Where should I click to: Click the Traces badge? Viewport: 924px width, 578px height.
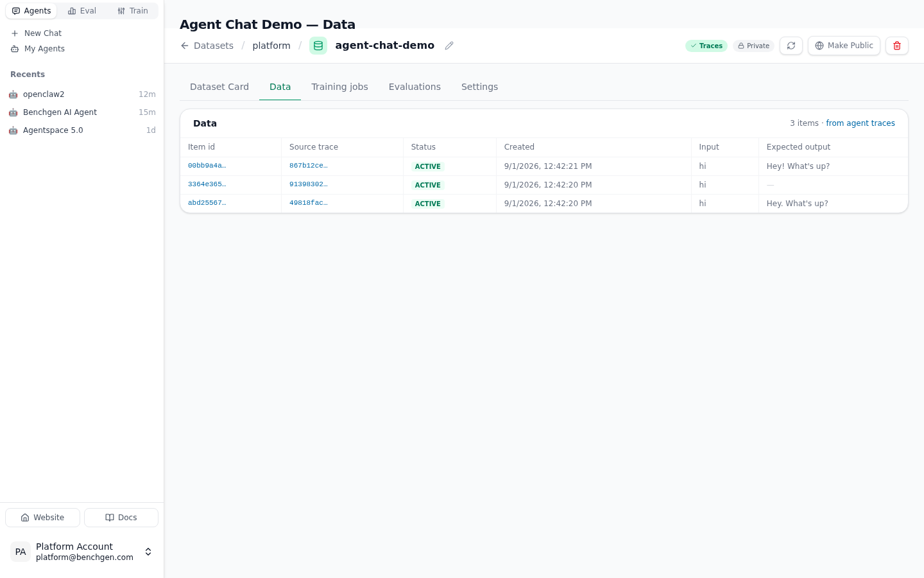[706, 46]
